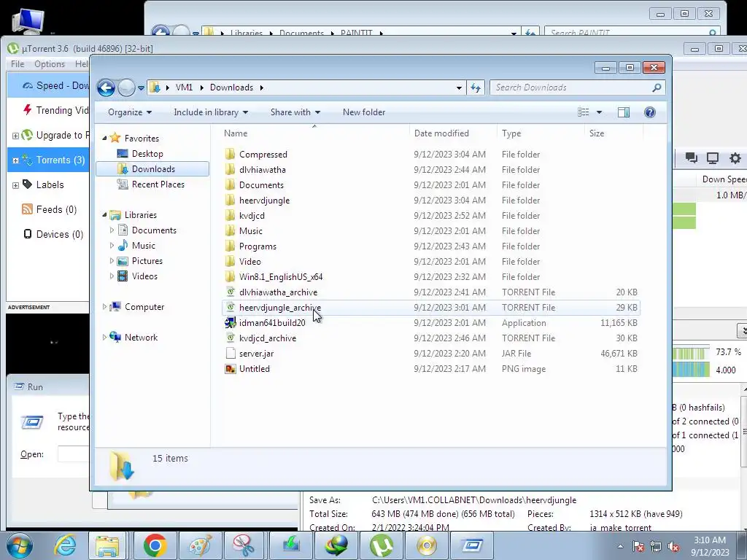The height and width of the screenshot is (560, 747).
Task: Click the uTorrent remote monitor icon
Action: click(x=712, y=158)
